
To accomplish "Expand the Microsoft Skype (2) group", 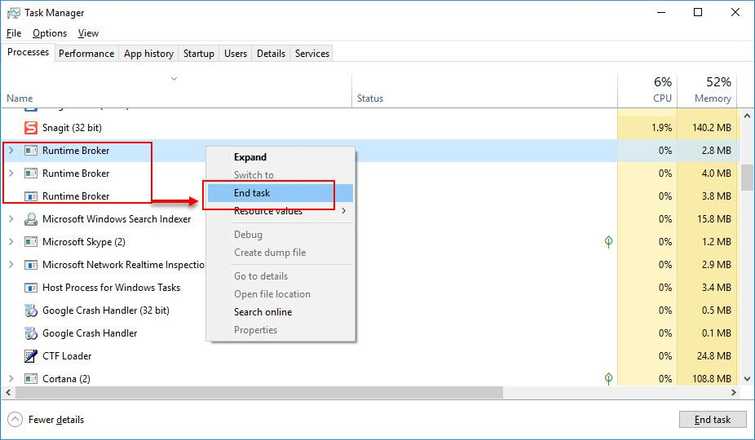I will coord(11,241).
